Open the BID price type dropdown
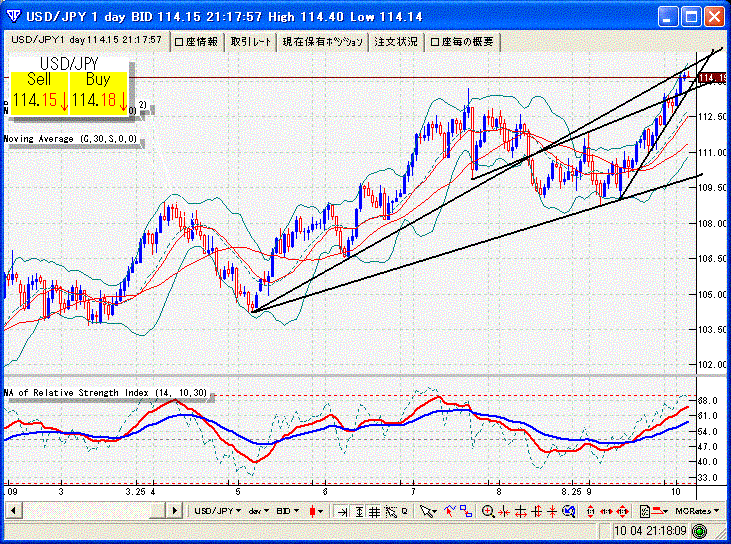Screen dimensions: 731x544 [288, 511]
